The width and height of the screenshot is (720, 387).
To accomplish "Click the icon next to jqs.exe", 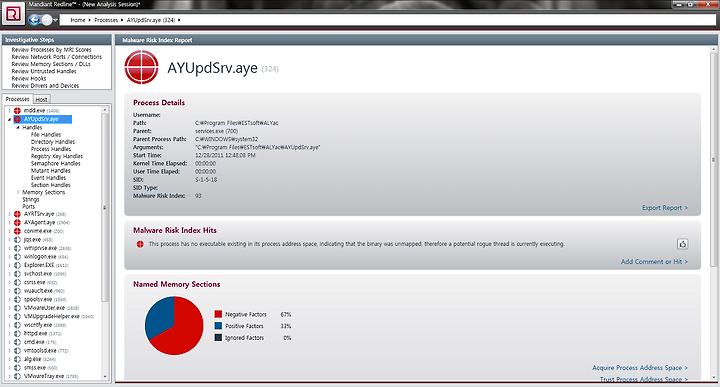I will 17,240.
